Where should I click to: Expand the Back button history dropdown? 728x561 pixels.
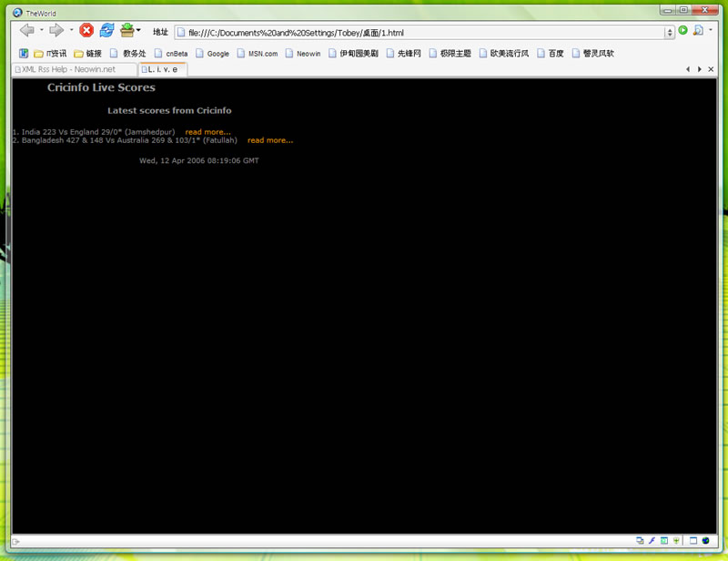(43, 30)
